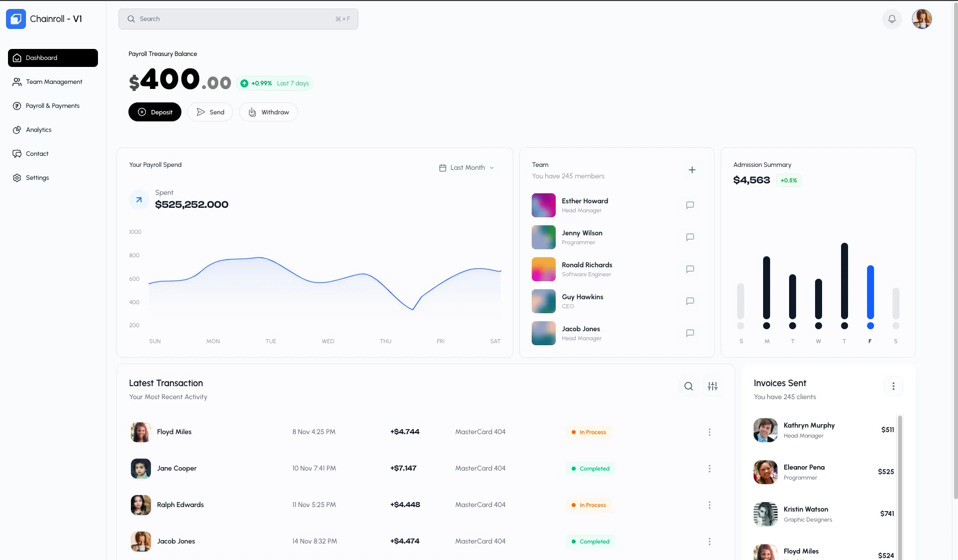Click the Chainroll logo icon
The width and height of the screenshot is (958, 560).
click(16, 19)
